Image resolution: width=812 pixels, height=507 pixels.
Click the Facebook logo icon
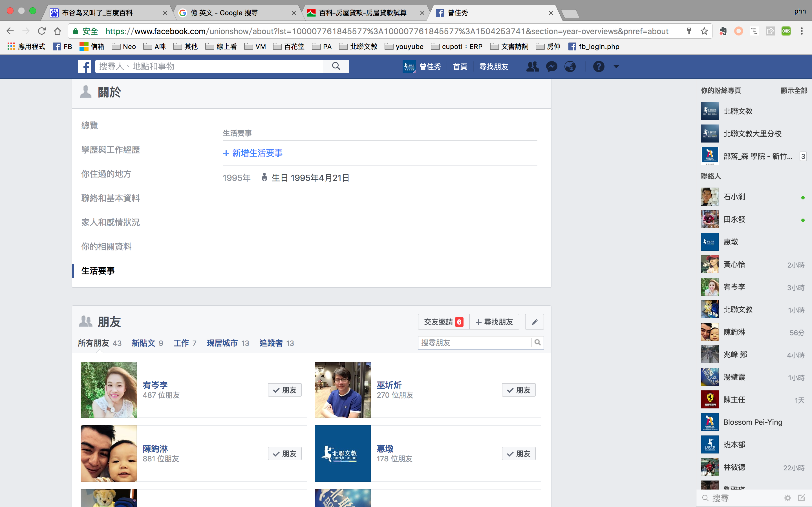[x=85, y=66]
